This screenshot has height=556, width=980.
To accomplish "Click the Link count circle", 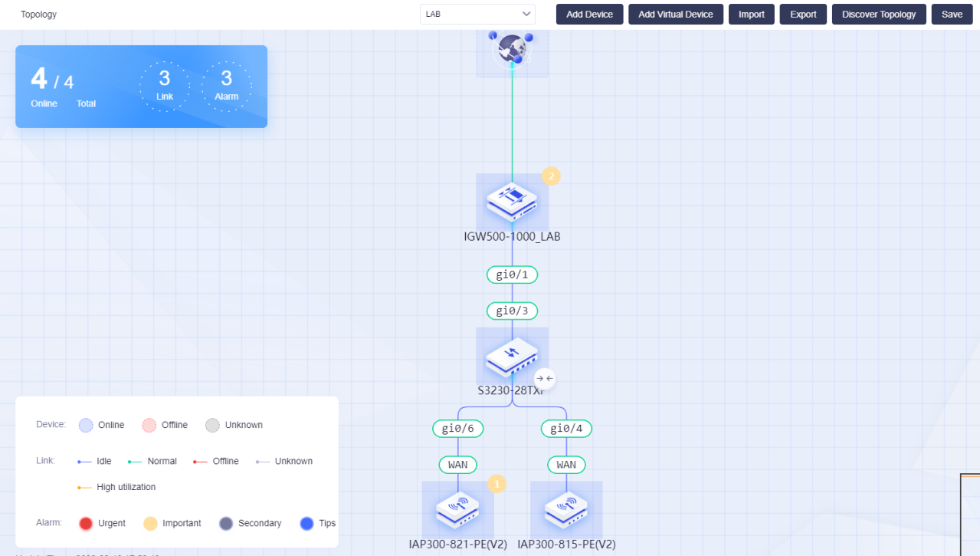I will [165, 87].
